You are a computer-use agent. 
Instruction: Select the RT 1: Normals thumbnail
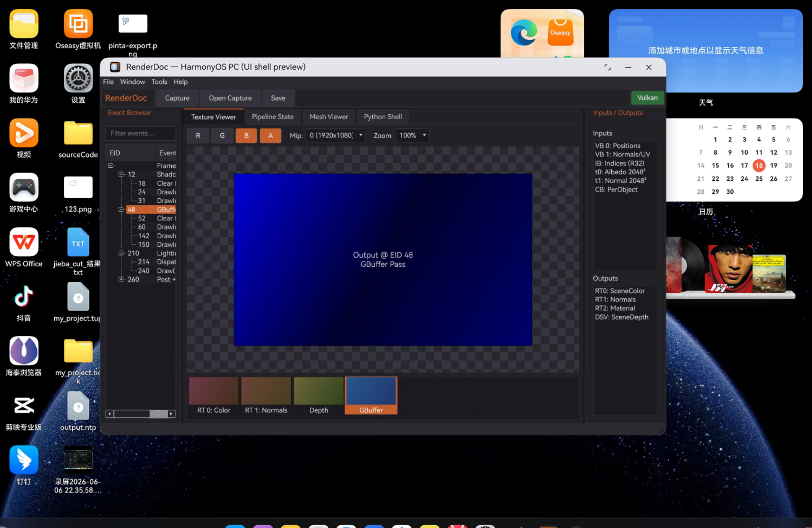pyautogui.click(x=266, y=396)
